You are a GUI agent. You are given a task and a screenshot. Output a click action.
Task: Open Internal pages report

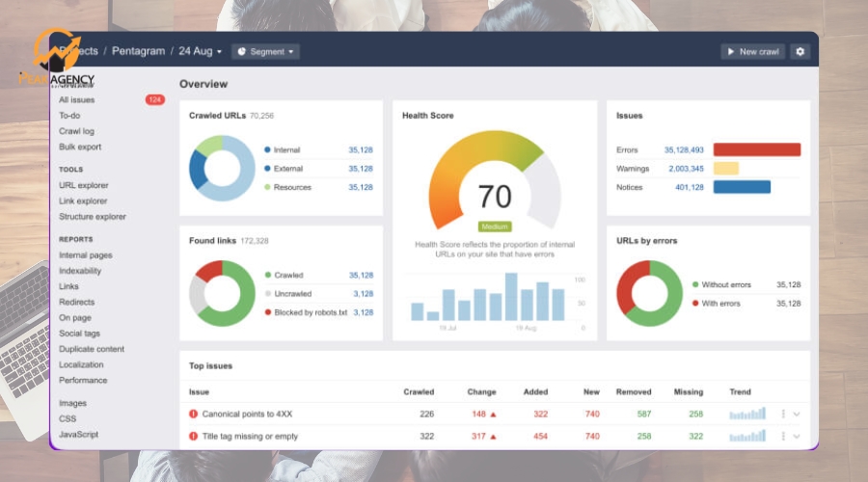(86, 255)
